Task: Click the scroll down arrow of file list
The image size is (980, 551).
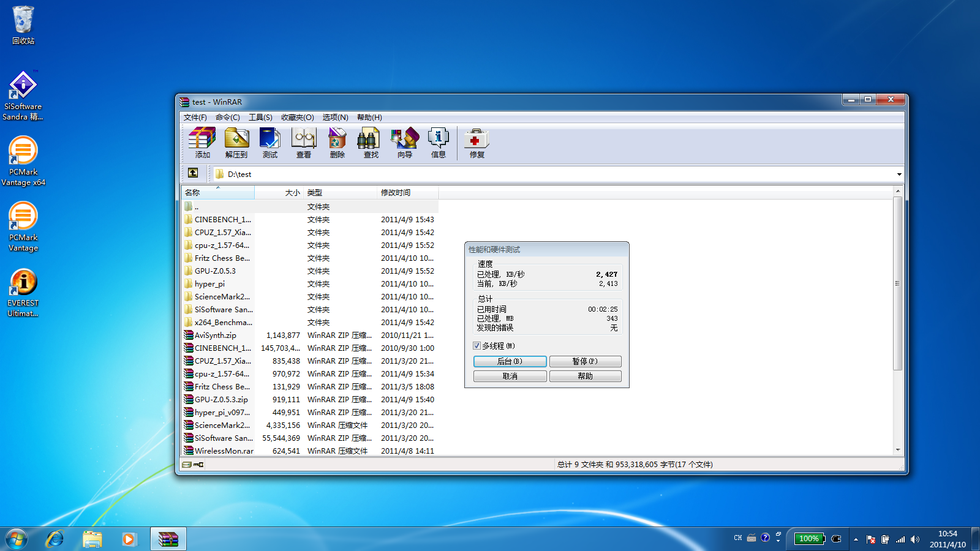Action: [898, 449]
